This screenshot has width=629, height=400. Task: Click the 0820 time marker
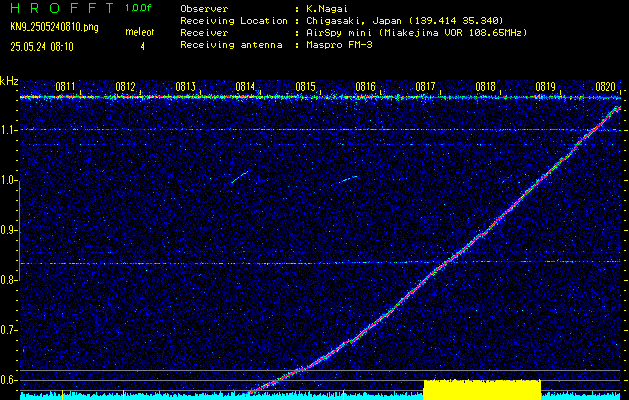pyautogui.click(x=605, y=86)
